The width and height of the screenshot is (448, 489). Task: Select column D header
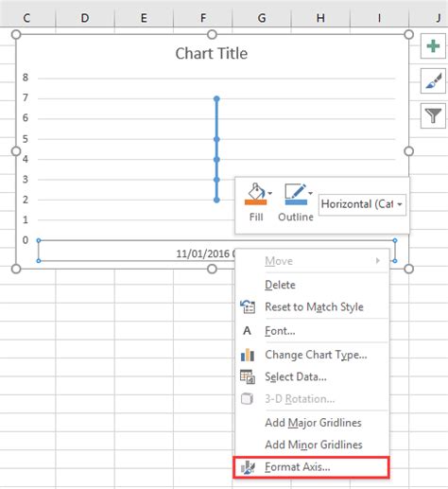tap(85, 18)
